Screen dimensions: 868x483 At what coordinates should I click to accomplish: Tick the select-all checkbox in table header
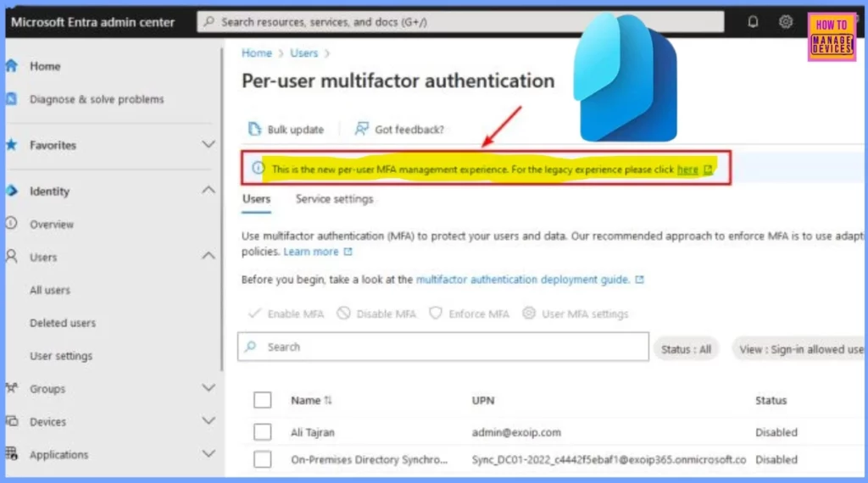[263, 400]
